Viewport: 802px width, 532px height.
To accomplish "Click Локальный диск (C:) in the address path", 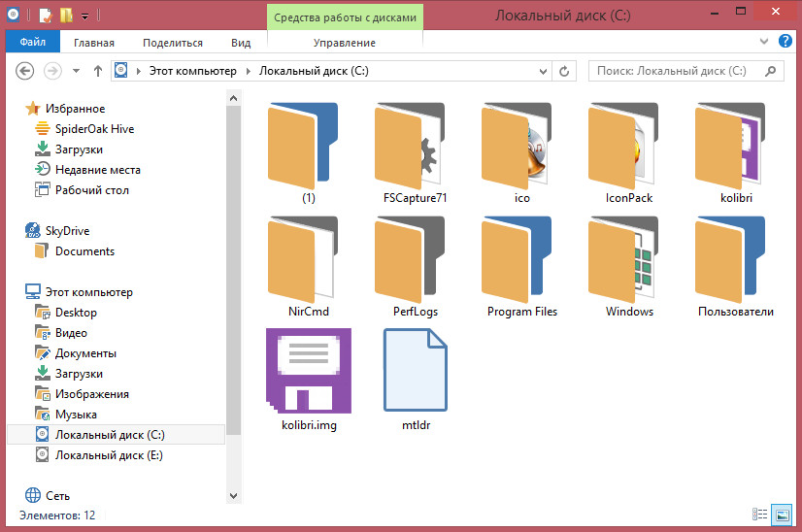I will [x=314, y=71].
